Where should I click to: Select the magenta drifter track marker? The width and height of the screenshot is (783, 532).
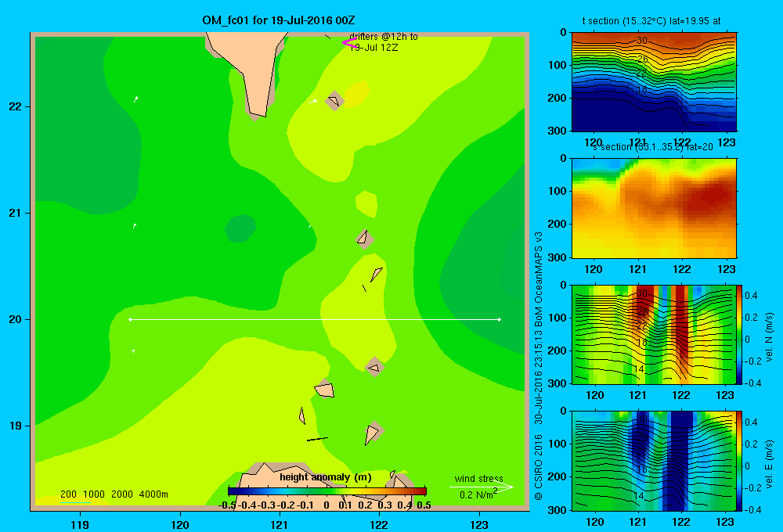coord(349,43)
